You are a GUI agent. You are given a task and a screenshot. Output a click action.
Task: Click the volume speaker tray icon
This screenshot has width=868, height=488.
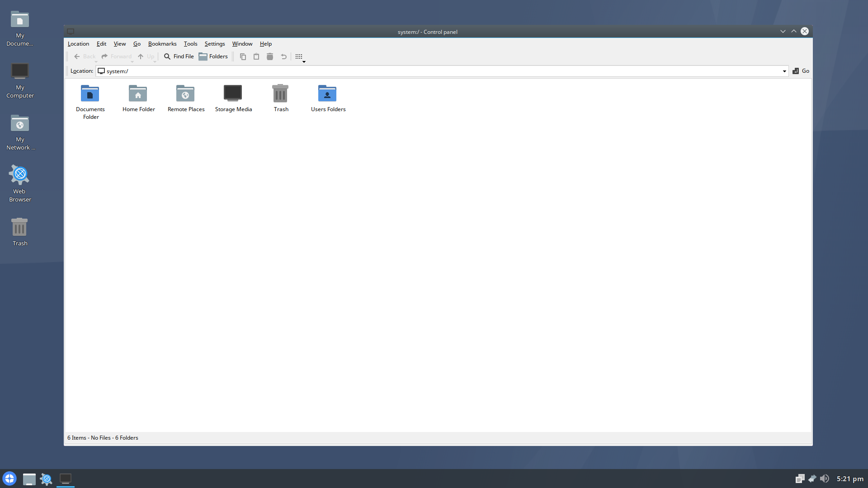pyautogui.click(x=825, y=479)
